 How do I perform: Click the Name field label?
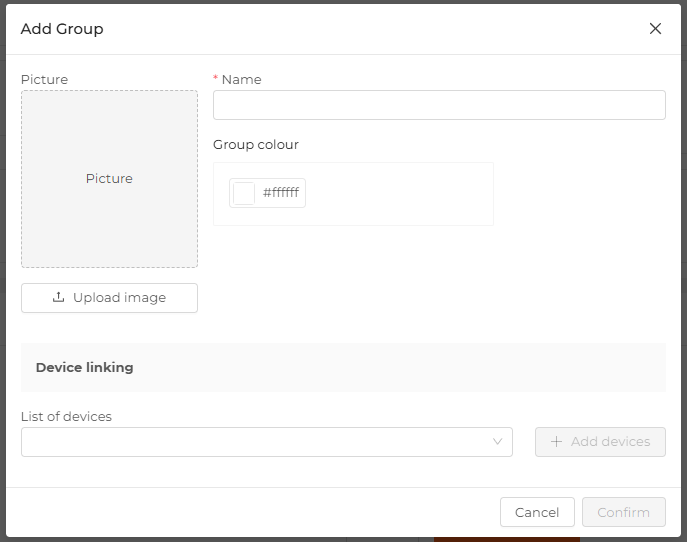(241, 79)
